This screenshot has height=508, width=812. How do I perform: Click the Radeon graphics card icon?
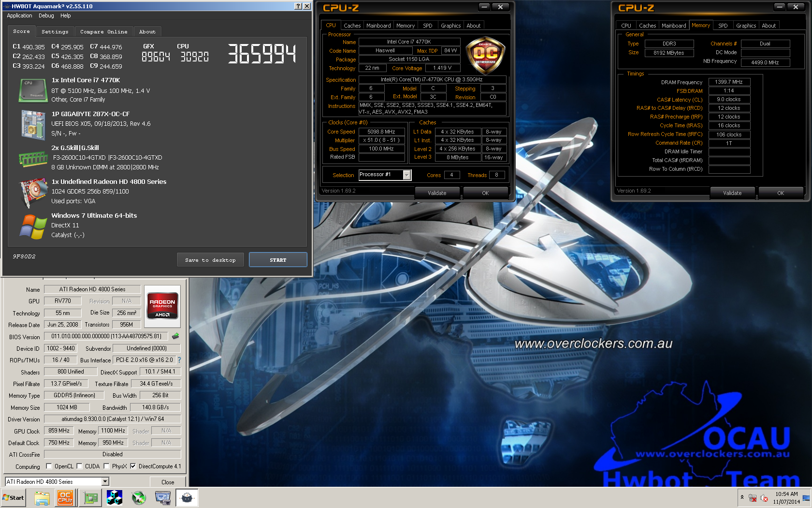(33, 193)
